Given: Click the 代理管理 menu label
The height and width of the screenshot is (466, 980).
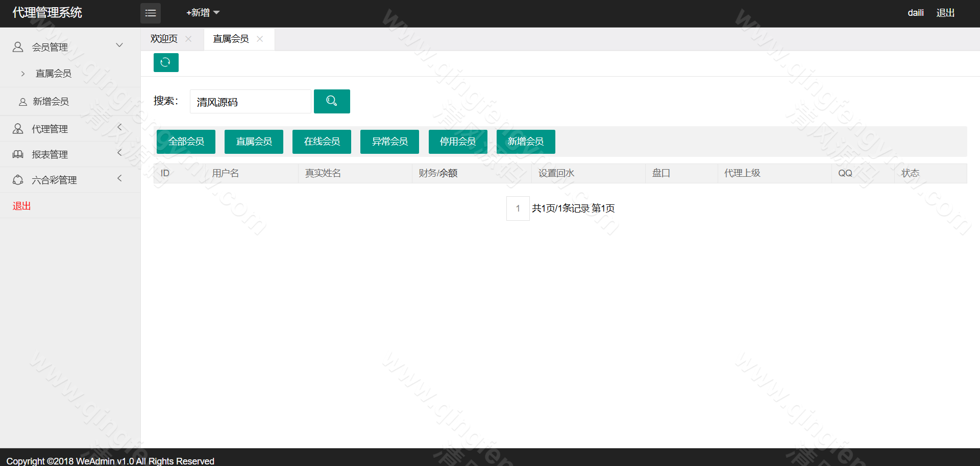Looking at the screenshot, I should [50, 129].
